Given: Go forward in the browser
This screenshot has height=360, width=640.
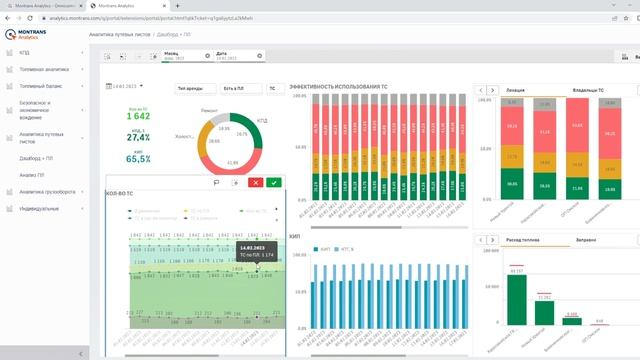Looking at the screenshot, I should (x=19, y=18).
